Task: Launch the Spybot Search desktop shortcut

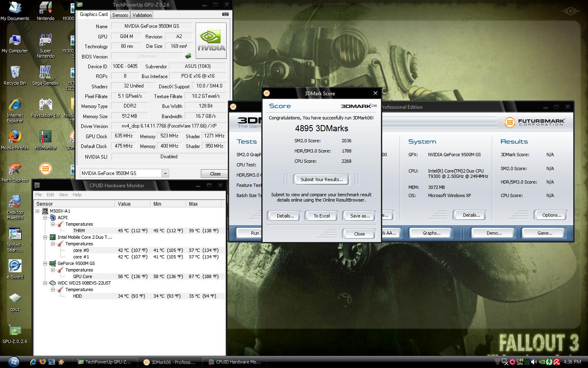Action: (x=15, y=240)
